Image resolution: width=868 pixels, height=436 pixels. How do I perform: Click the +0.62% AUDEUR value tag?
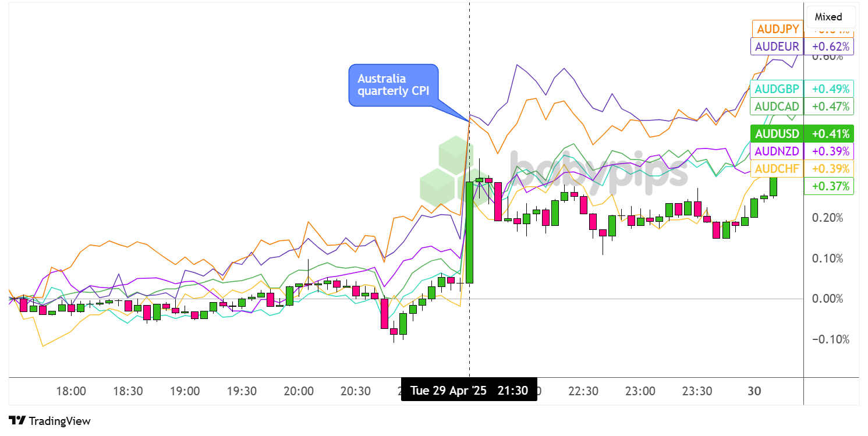pyautogui.click(x=830, y=46)
